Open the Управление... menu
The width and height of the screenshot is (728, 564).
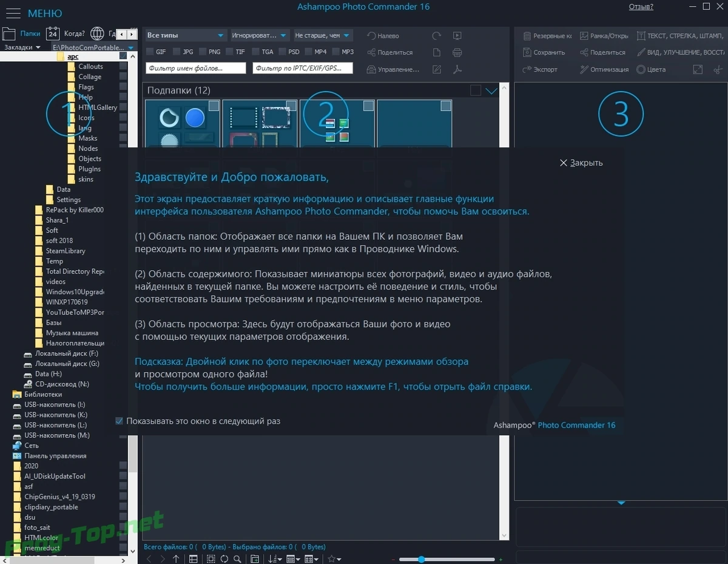(x=393, y=69)
